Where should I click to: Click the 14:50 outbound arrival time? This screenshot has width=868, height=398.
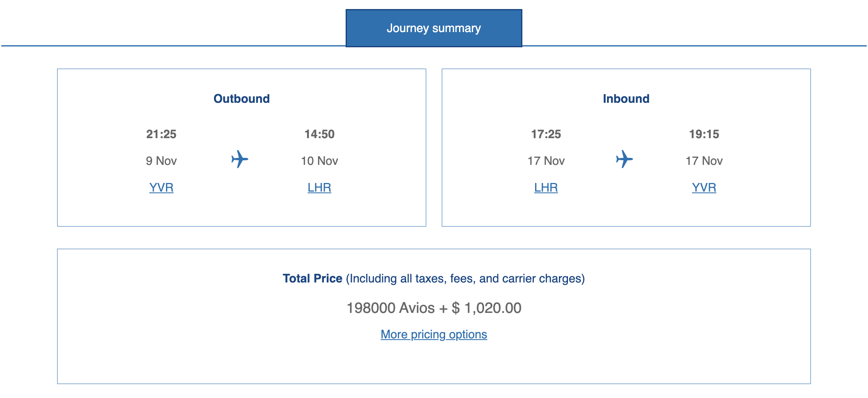(319, 134)
